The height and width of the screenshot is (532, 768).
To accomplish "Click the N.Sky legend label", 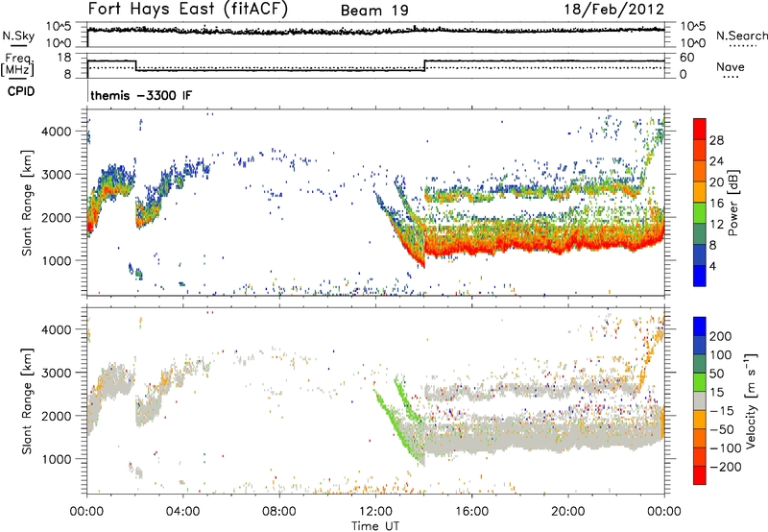I will point(18,36).
